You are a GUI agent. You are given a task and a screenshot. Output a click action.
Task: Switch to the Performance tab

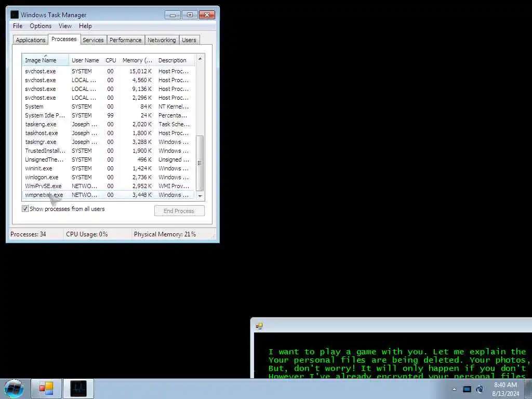click(x=126, y=40)
